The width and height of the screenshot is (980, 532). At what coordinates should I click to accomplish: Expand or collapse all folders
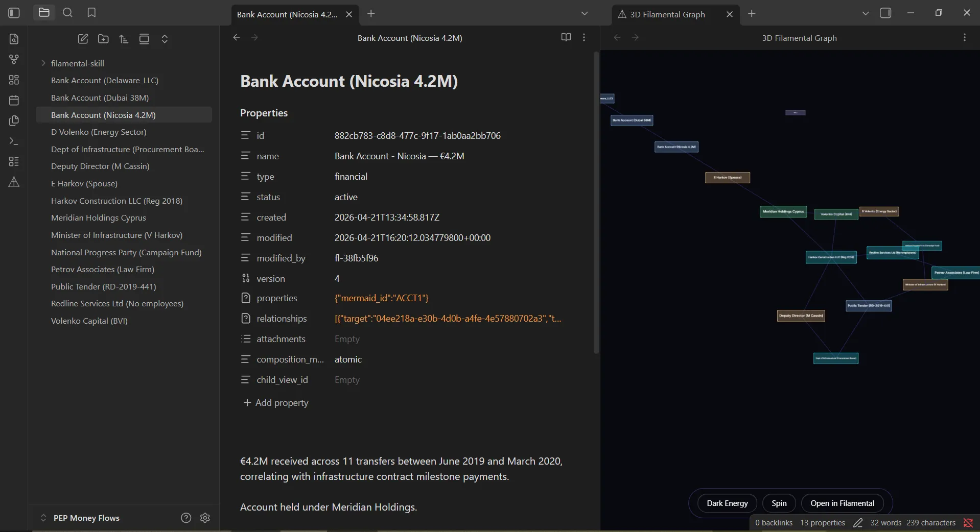[165, 39]
